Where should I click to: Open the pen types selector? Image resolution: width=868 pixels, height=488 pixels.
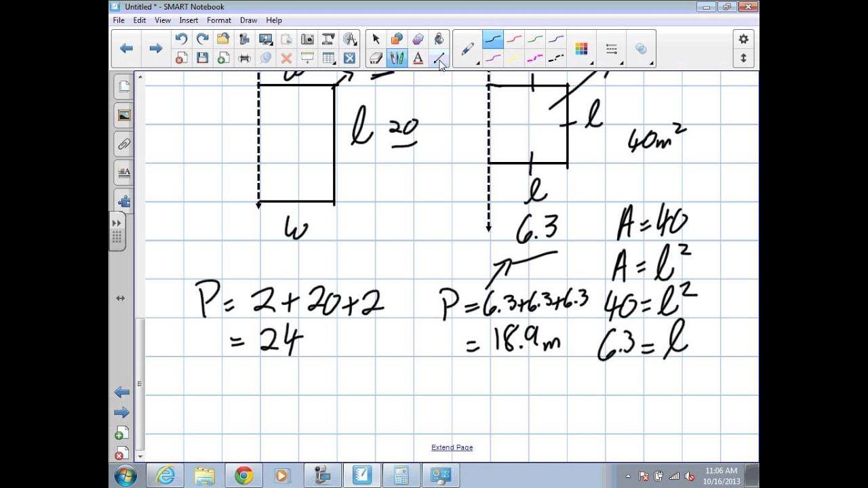coord(468,49)
